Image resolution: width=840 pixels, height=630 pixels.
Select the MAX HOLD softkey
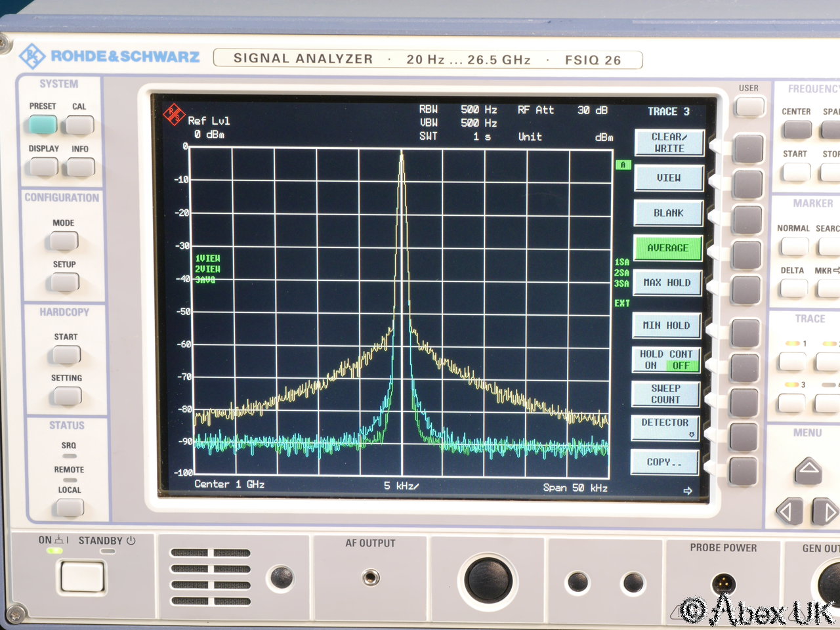coord(667,283)
